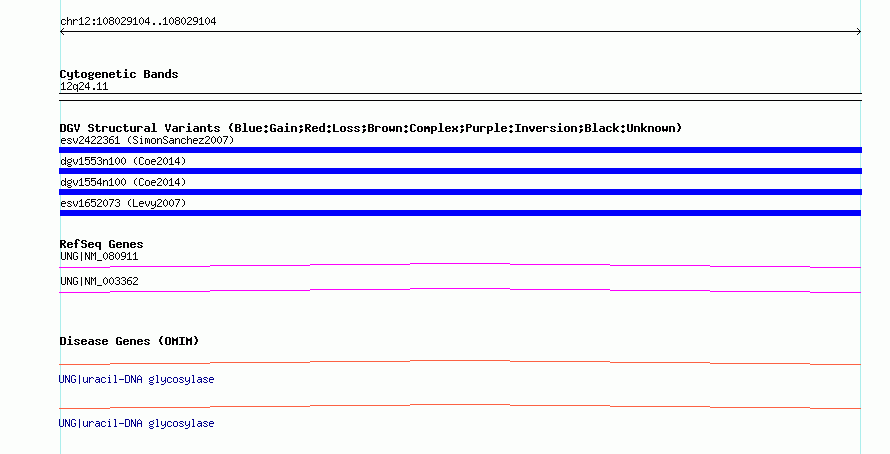Open the dgv1553n100 (Coe2014) variant label
890x454 pixels.
pos(123,161)
